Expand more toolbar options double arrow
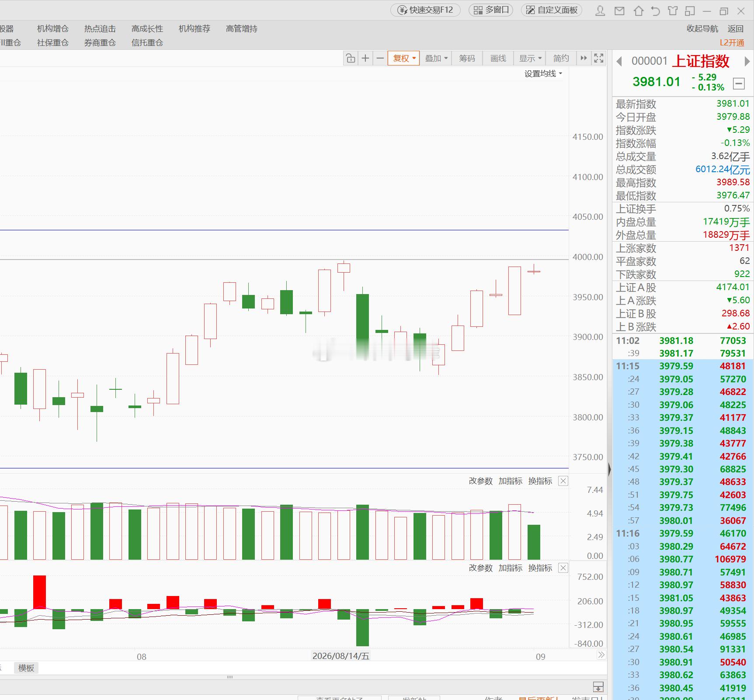The width and height of the screenshot is (754, 700). tap(584, 58)
